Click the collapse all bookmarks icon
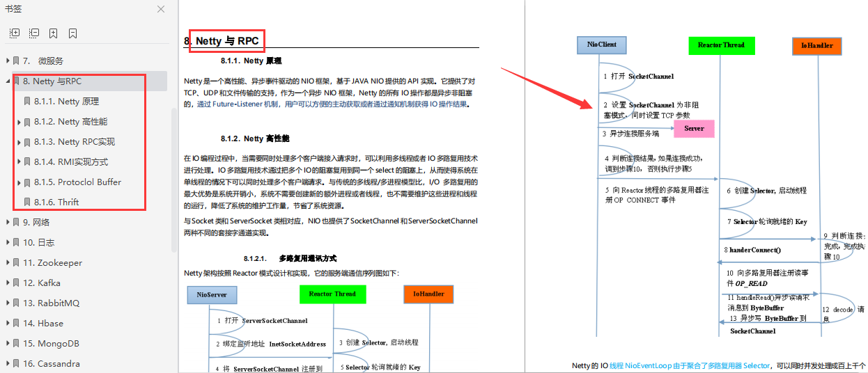The image size is (868, 373). (x=34, y=33)
